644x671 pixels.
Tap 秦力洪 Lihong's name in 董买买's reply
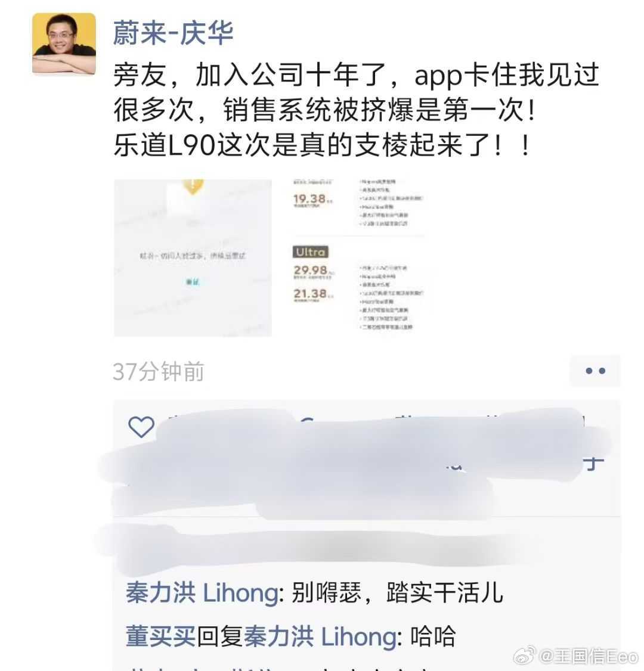point(320,636)
